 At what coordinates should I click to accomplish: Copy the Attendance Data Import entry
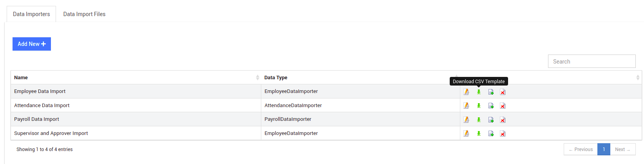pos(491,106)
